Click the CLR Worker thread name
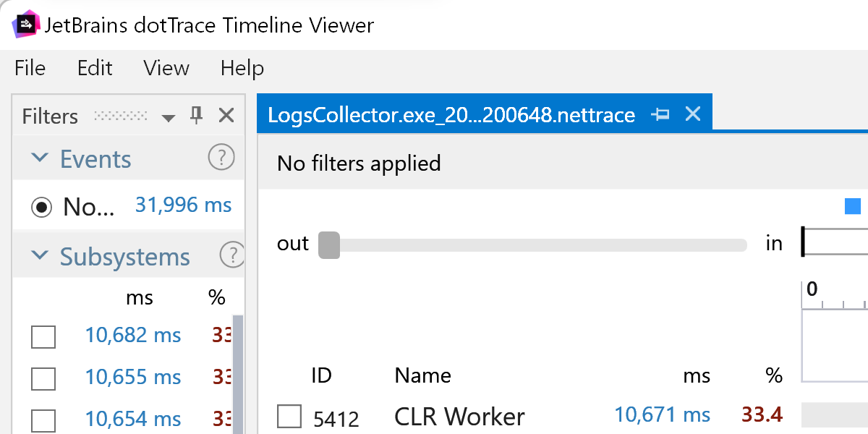Viewport: 868px width, 434px height. click(459, 417)
